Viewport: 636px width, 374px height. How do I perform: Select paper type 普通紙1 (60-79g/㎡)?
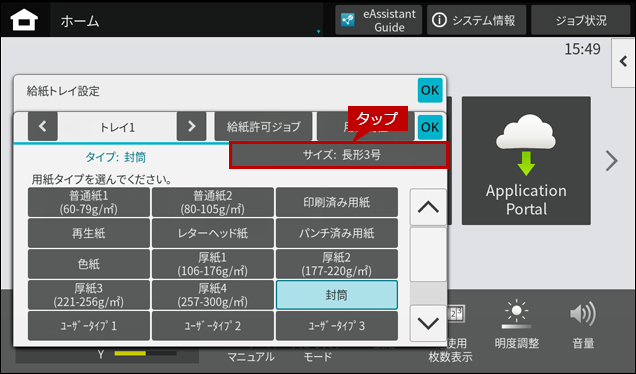click(89, 202)
